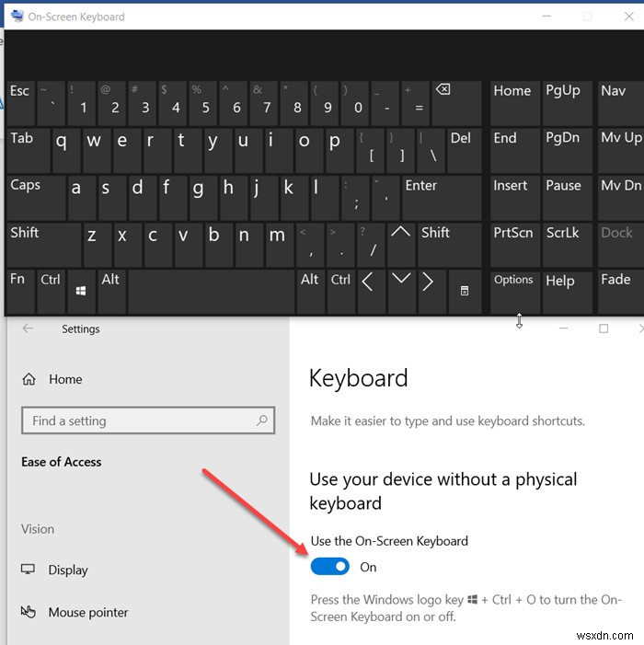The image size is (644, 645).
Task: Click the Help key
Action: click(567, 292)
